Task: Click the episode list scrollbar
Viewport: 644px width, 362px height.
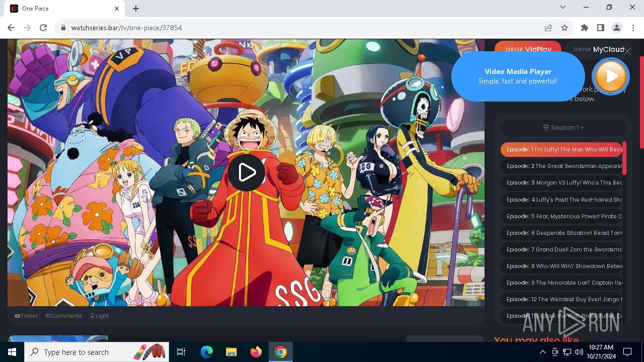Action: (624, 158)
